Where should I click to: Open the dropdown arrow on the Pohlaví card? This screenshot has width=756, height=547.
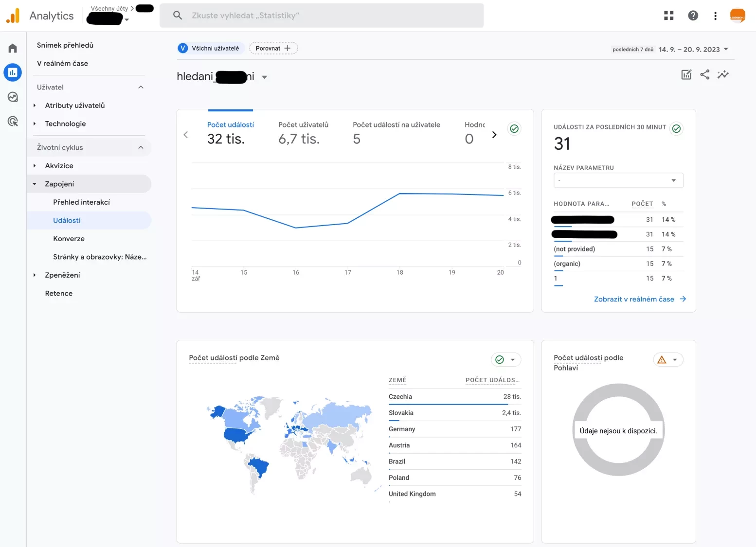coord(675,360)
